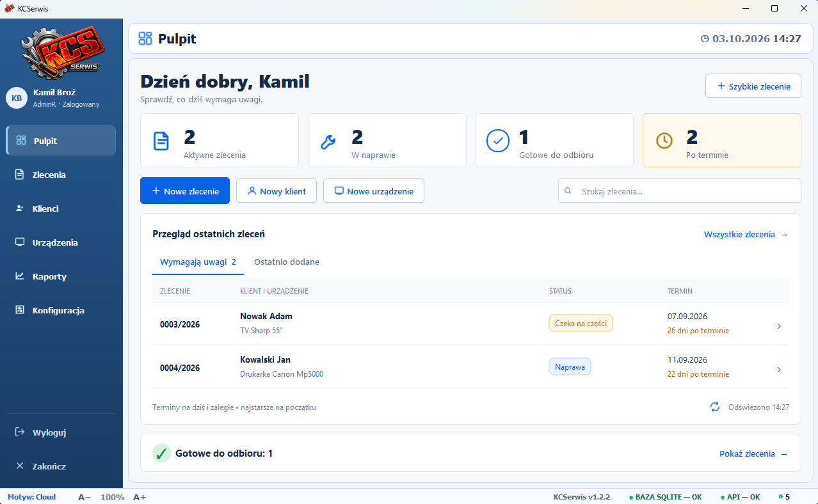Click the order number 0004/2026
The width and height of the screenshot is (818, 504).
[180, 368]
